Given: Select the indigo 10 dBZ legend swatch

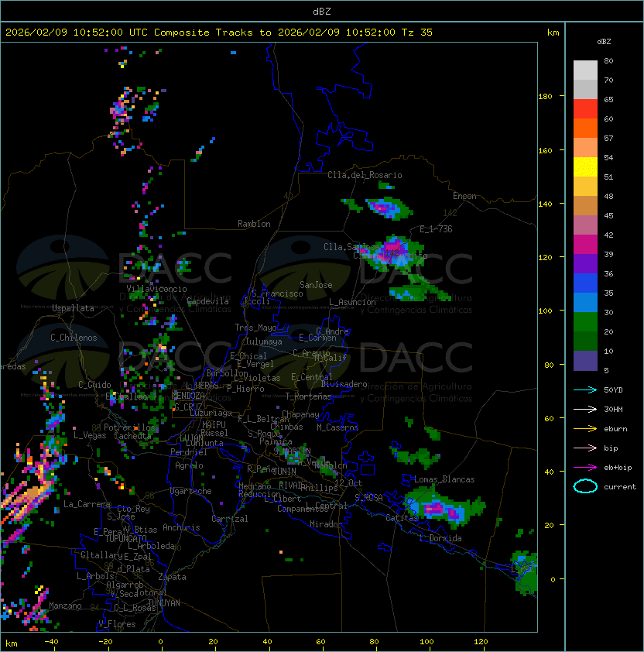Looking at the screenshot, I should 585,361.
